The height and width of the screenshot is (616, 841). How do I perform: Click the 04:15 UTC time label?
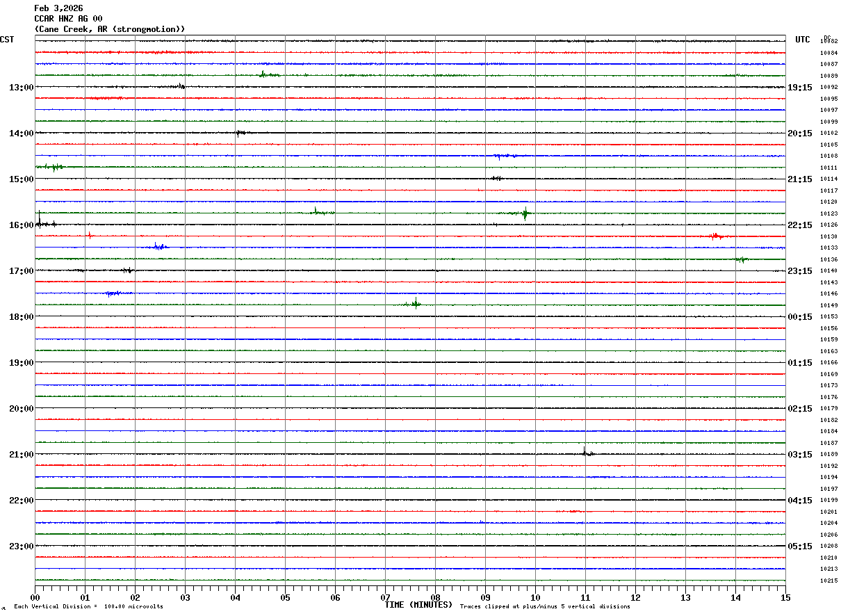click(800, 501)
